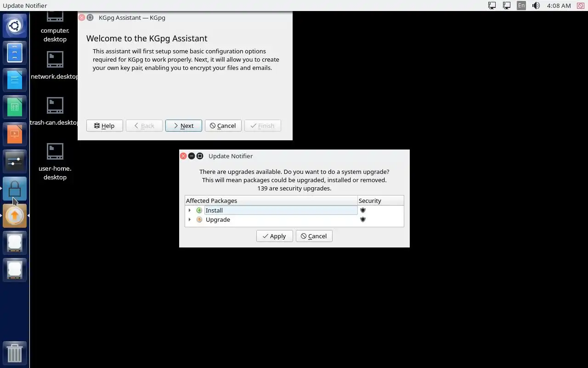Open the 4:08 AM clock menu
This screenshot has height=368, width=588.
coord(559,6)
